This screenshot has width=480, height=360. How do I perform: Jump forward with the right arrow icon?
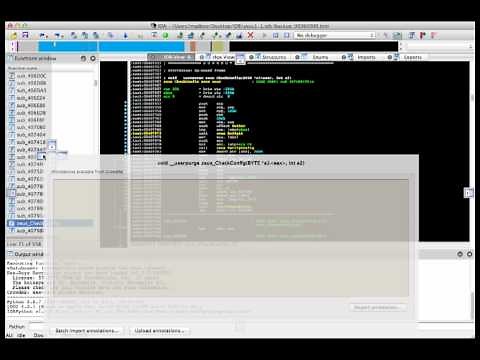pyautogui.click(x=59, y=35)
